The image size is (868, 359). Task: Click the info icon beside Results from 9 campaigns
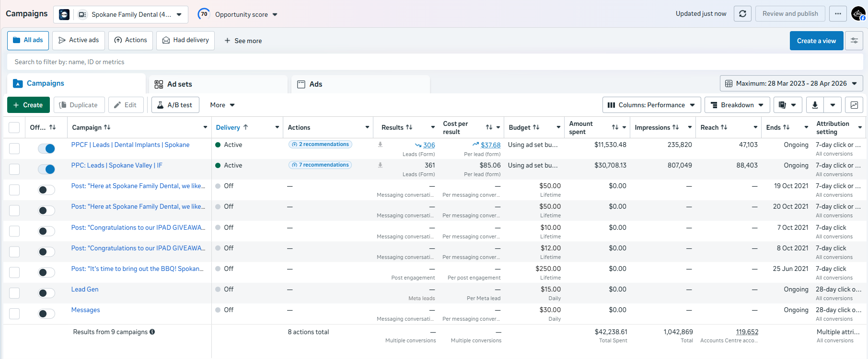click(152, 332)
